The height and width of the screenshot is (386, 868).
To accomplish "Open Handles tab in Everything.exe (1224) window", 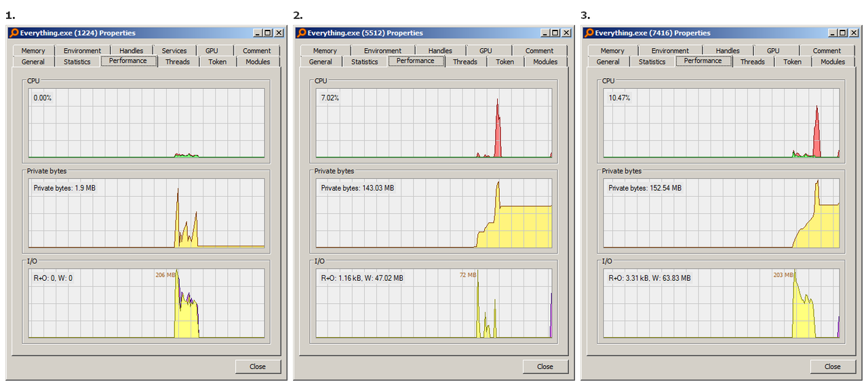I will coord(131,50).
